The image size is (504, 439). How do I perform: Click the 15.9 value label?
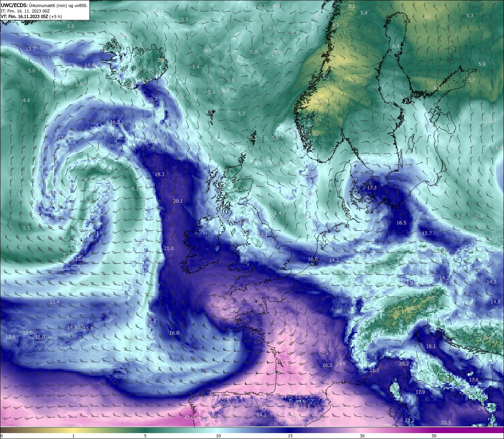88,329
